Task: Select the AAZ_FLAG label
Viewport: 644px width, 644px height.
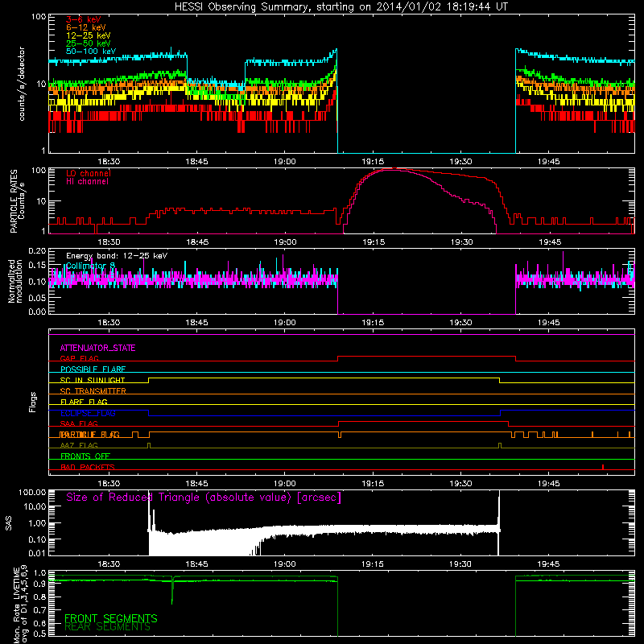Action: click(79, 446)
